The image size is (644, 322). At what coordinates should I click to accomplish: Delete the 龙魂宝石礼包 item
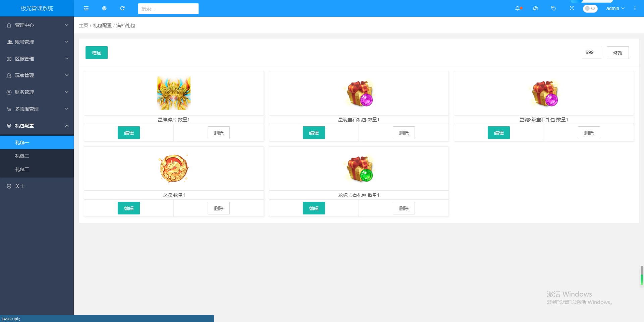pos(404,208)
